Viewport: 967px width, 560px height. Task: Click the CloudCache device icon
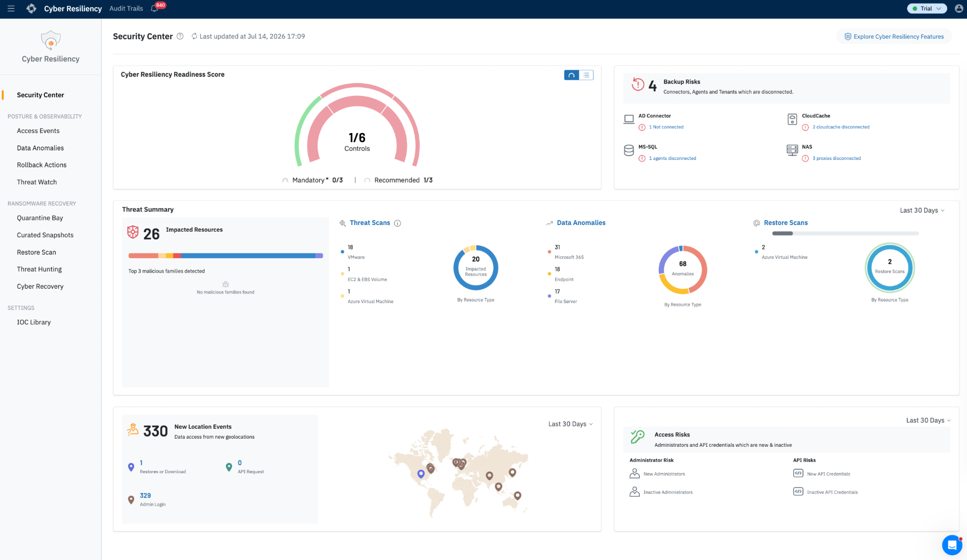pos(792,119)
